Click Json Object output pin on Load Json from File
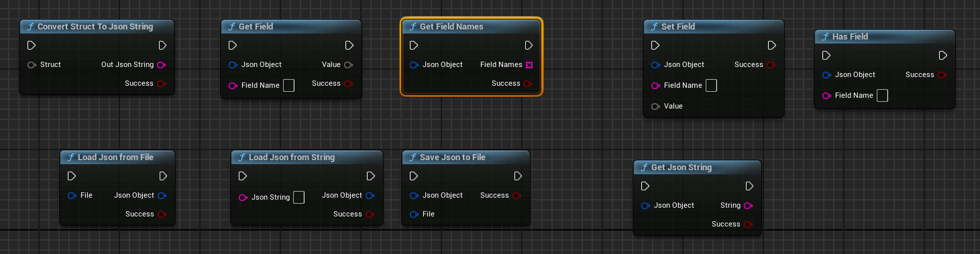The height and width of the screenshot is (254, 980). [162, 196]
